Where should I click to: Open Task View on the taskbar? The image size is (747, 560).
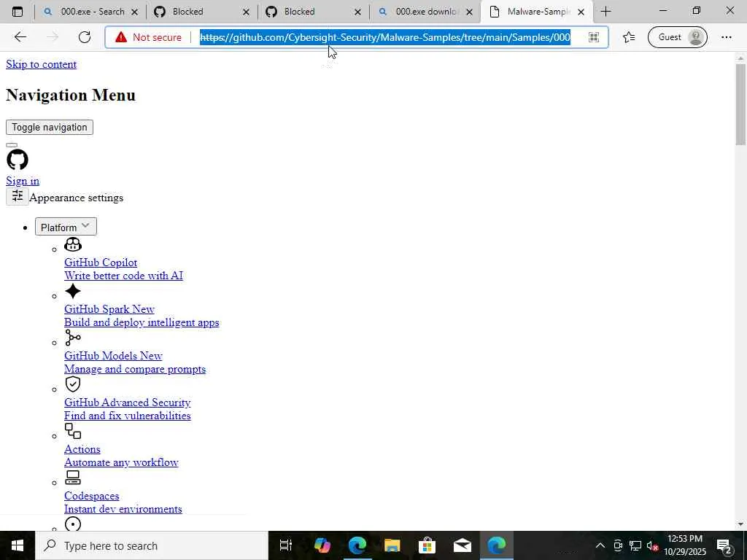click(286, 545)
